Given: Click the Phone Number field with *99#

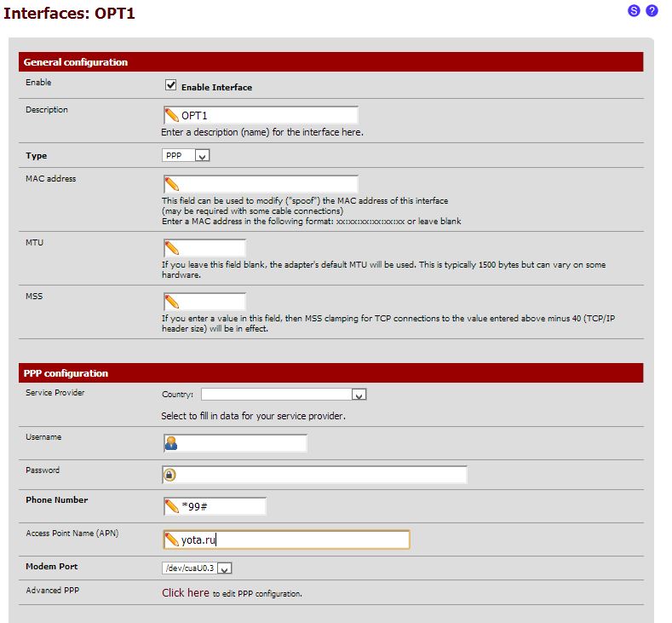Looking at the screenshot, I should [215, 506].
